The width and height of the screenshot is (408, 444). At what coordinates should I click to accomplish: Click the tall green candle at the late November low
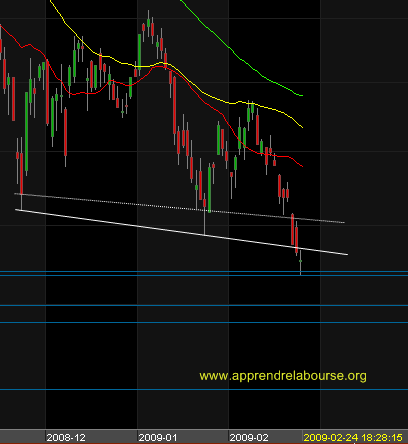click(26, 132)
